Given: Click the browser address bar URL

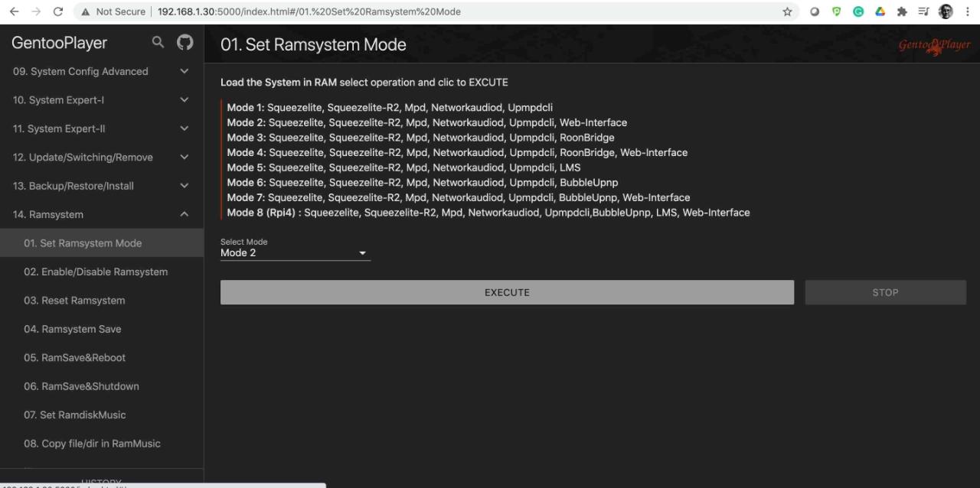Looking at the screenshot, I should (309, 11).
